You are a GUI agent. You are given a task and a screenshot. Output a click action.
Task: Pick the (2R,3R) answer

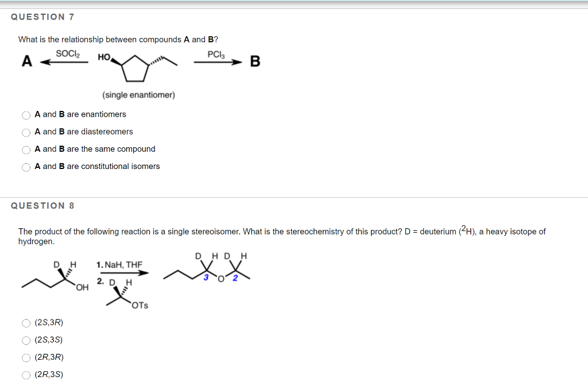click(x=26, y=358)
